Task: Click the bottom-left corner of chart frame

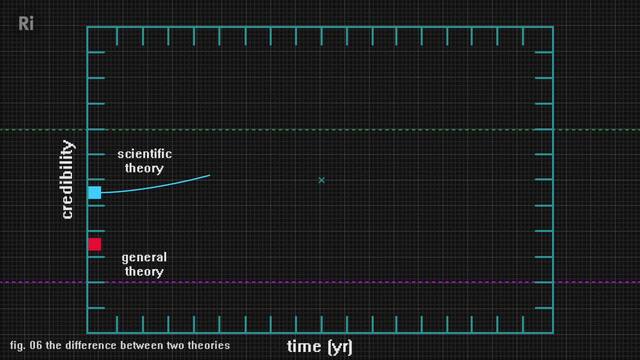Action: click(88, 333)
